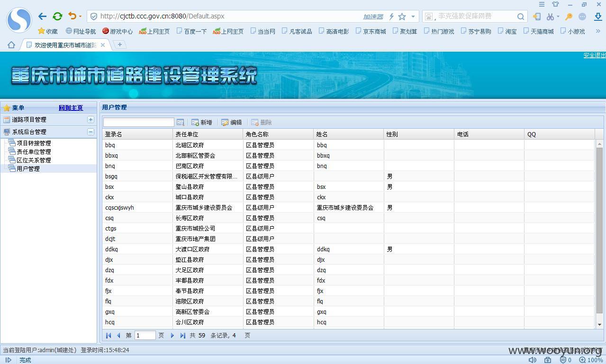Go to the last page of records
The width and height of the screenshot is (606, 364).
182,335
